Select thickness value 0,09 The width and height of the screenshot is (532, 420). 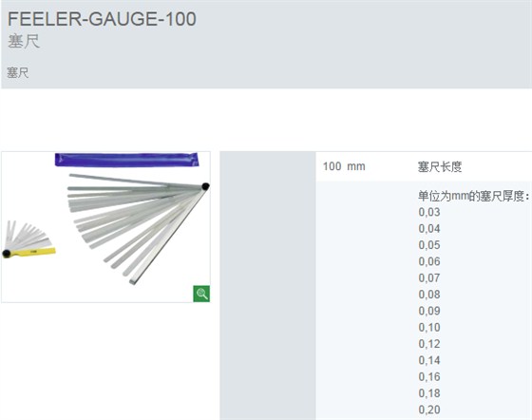[x=429, y=311]
